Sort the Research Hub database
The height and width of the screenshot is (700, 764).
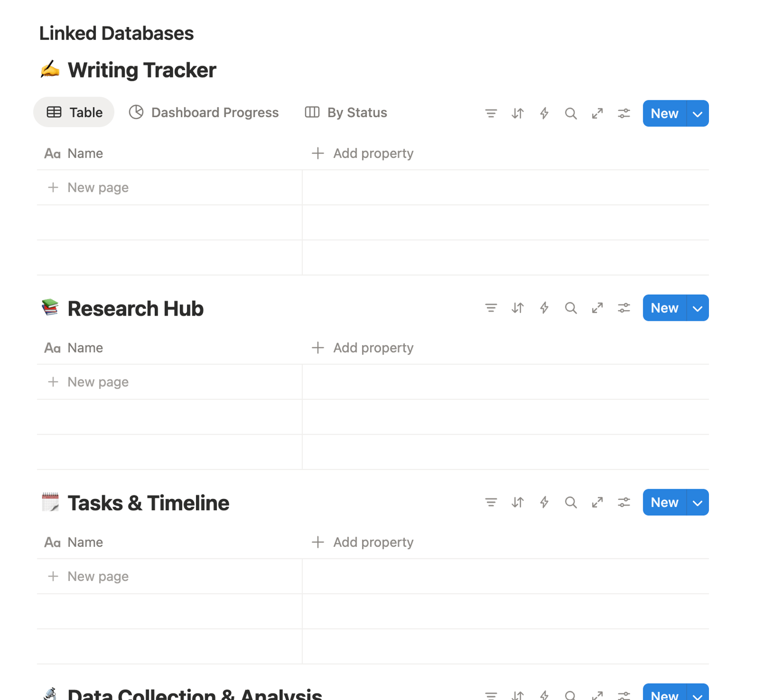pyautogui.click(x=517, y=308)
